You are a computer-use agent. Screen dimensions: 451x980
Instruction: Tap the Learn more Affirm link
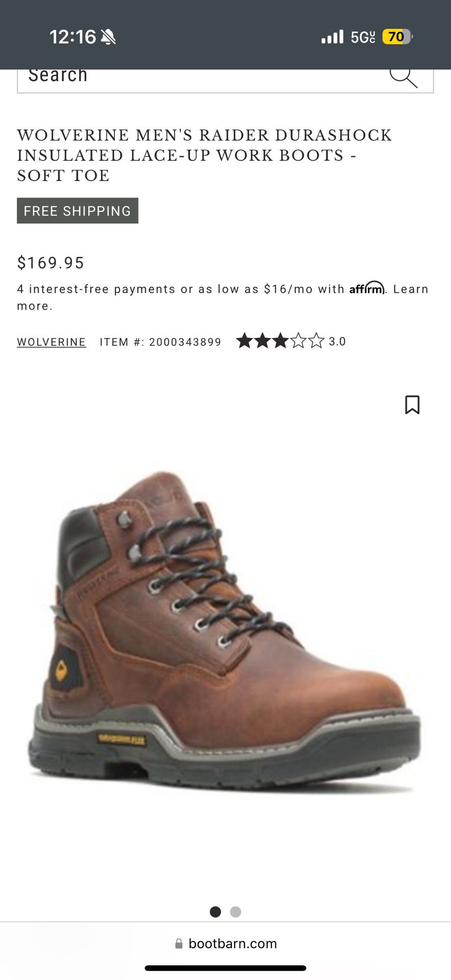point(223,298)
